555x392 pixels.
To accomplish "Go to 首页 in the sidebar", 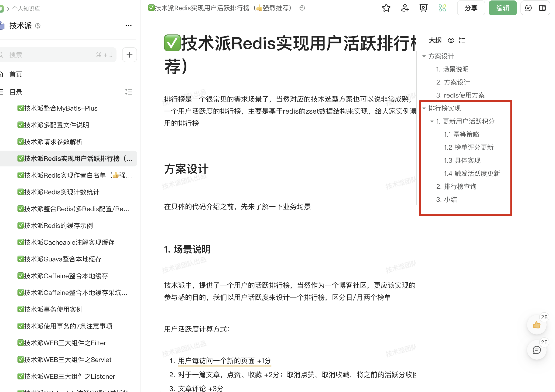I will [x=15, y=74].
